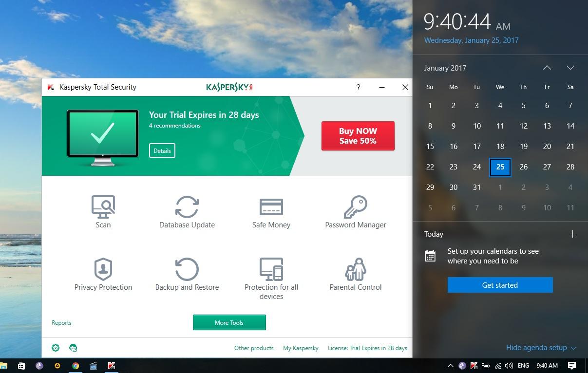588x373 pixels.
Task: Click the 4 recommendations text
Action: tap(175, 126)
